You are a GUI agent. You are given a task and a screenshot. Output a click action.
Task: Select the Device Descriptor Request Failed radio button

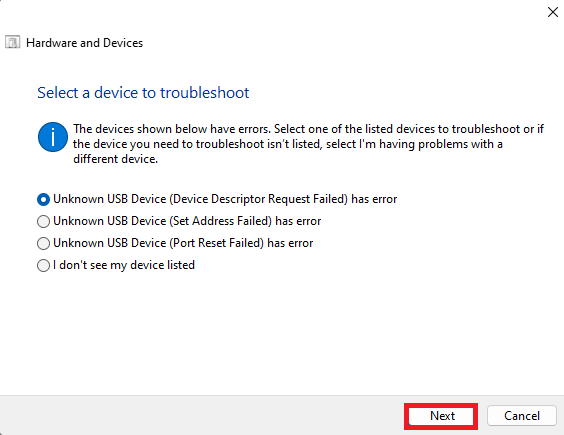43,199
